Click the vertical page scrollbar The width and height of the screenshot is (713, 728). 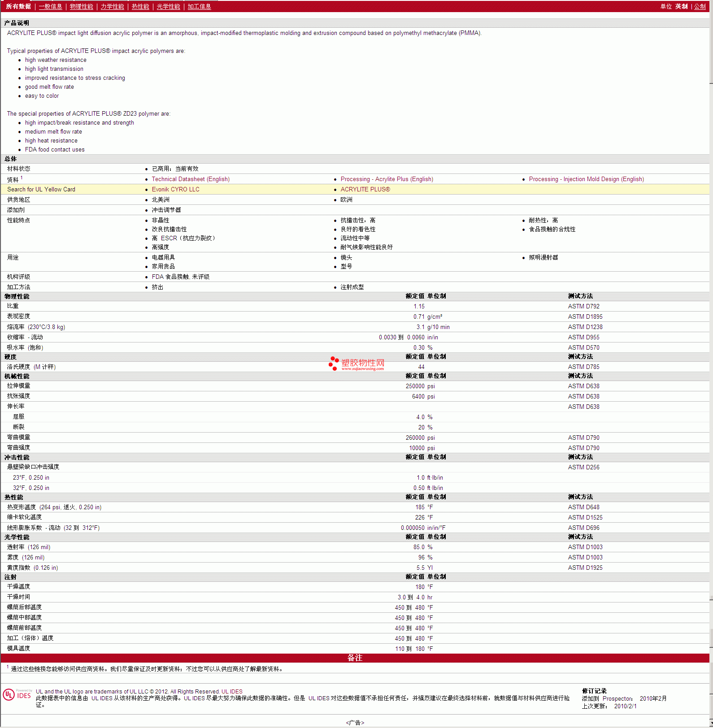click(711, 364)
